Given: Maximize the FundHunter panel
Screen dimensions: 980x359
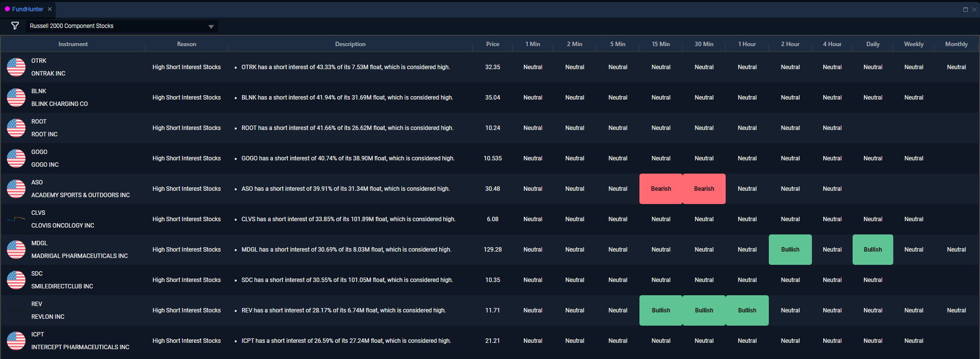Looking at the screenshot, I should 965,9.
